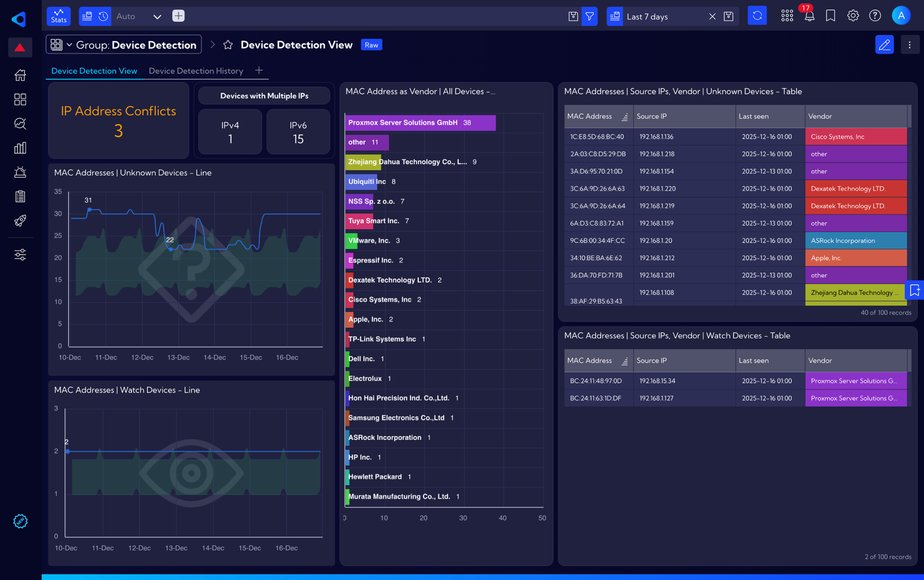The width and height of the screenshot is (924, 580).
Task: Open the sliders configuration icon in sidebar
Action: pyautogui.click(x=20, y=255)
